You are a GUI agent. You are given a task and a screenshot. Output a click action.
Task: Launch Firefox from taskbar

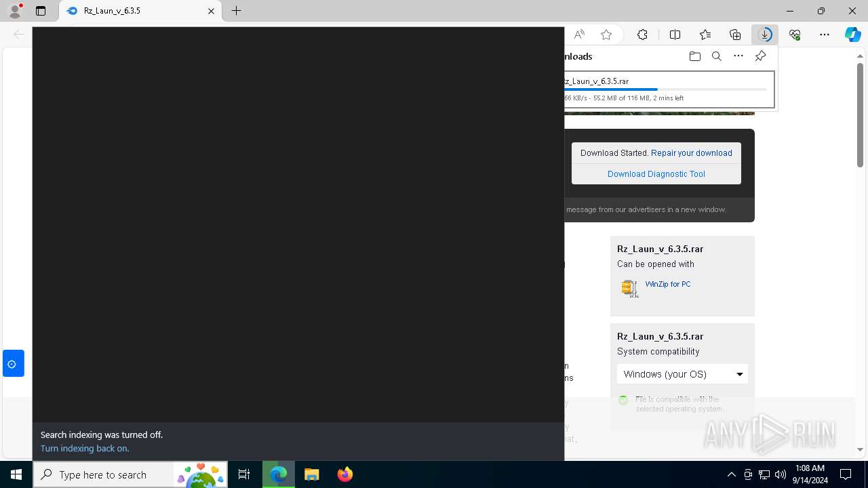coord(344,474)
